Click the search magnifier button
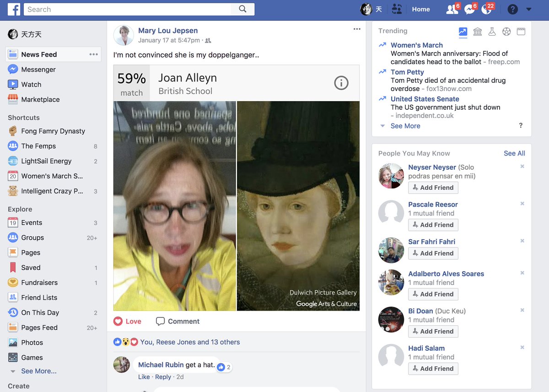The image size is (549, 392). pyautogui.click(x=242, y=9)
